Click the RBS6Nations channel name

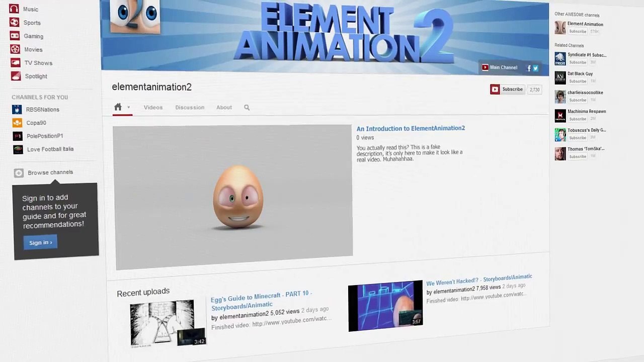click(43, 110)
